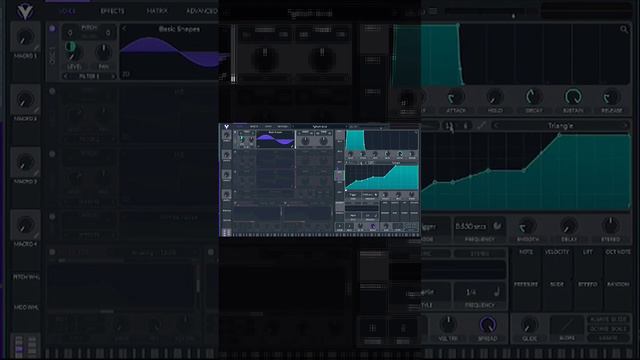The image size is (640, 360).
Task: Select previous OSC 1 filter routing
Action: [x=65, y=76]
